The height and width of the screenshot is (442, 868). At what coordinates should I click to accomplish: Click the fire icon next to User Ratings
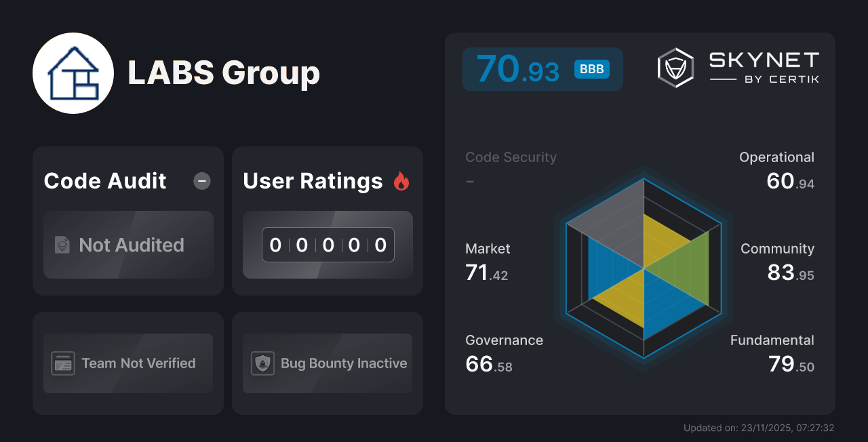401,181
